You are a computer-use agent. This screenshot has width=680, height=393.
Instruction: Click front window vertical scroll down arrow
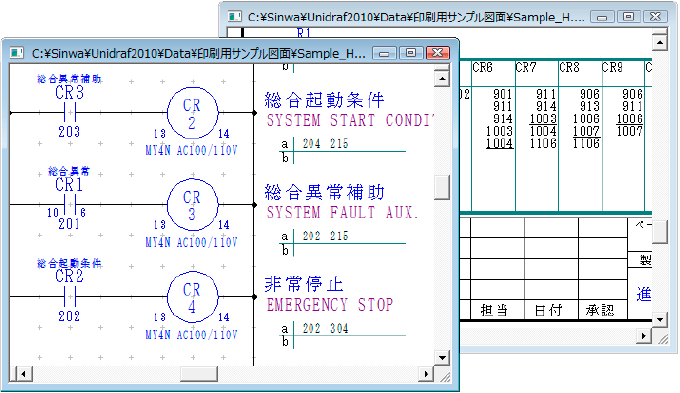click(x=441, y=358)
